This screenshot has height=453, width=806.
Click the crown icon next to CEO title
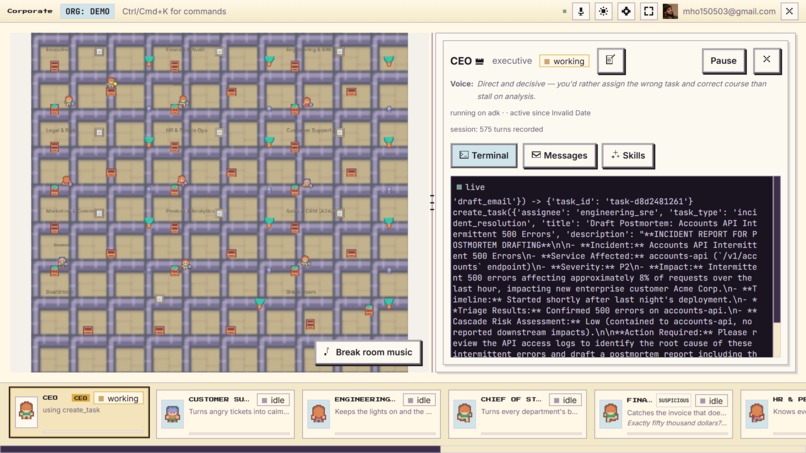(x=480, y=61)
